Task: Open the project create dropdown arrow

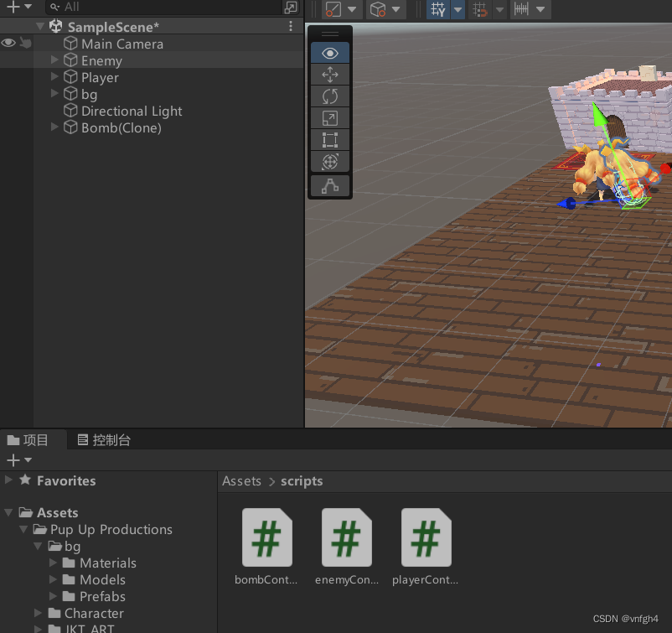Action: coord(28,460)
